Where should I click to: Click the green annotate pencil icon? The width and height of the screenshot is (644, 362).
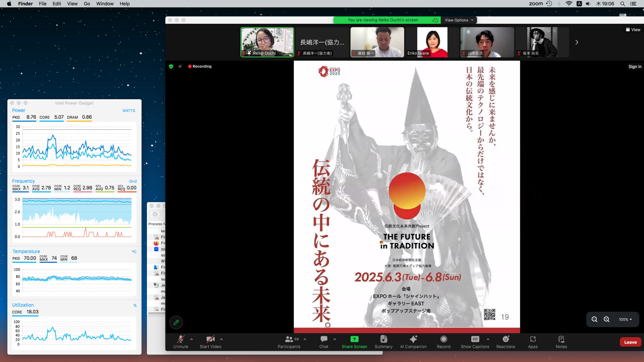(176, 322)
